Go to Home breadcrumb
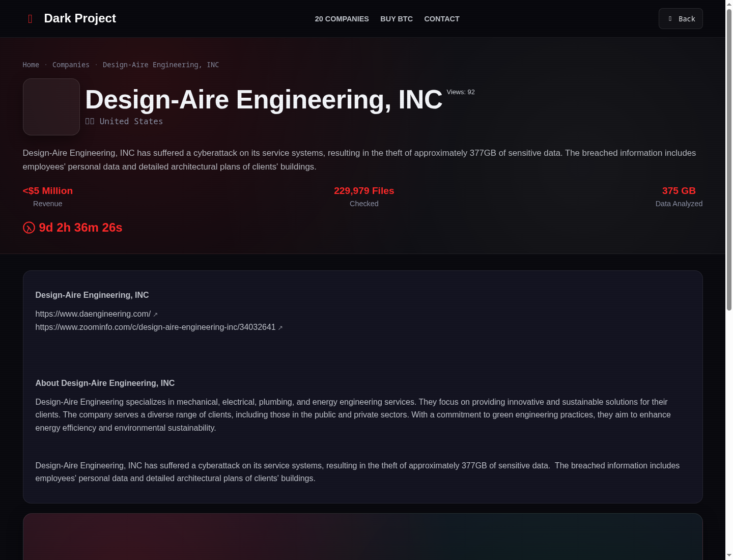This screenshot has width=733, height=560. click(x=31, y=65)
